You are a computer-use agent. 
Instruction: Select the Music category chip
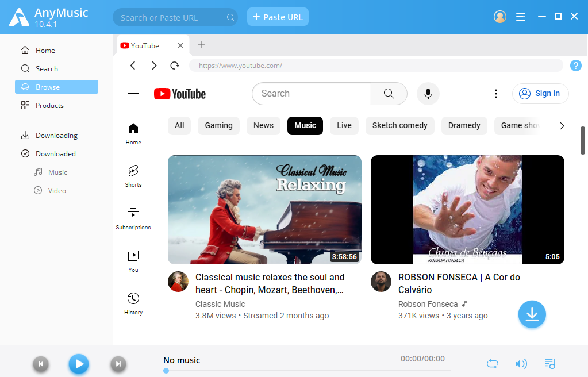point(305,126)
